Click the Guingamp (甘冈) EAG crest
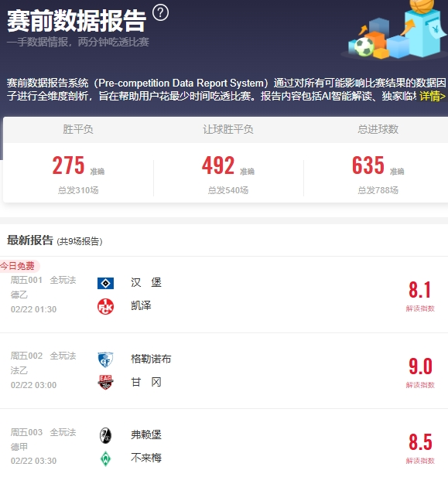The height and width of the screenshot is (477, 448). click(x=105, y=382)
